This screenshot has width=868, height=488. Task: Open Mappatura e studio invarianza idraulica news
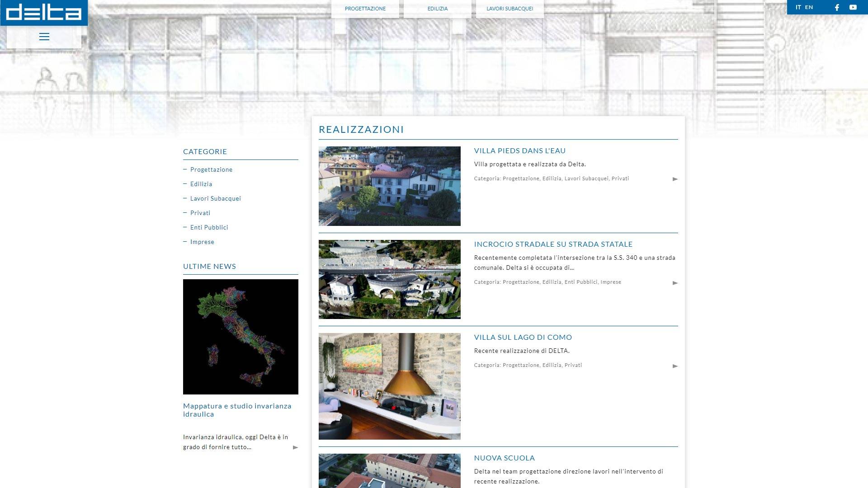pyautogui.click(x=237, y=410)
